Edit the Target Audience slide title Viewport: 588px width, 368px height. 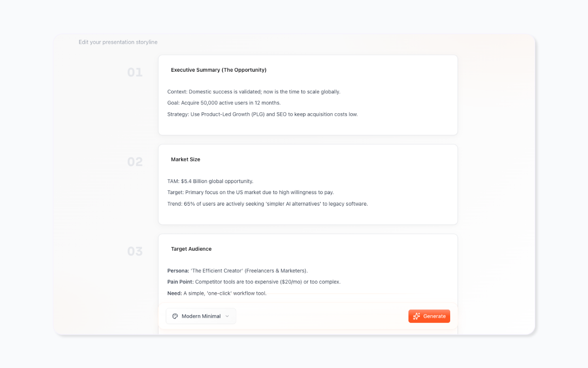tap(191, 249)
